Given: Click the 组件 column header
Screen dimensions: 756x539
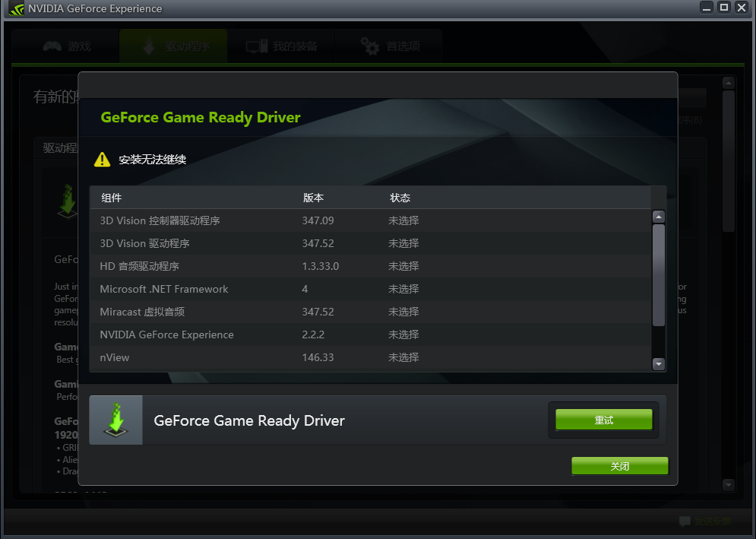Looking at the screenshot, I should click(112, 198).
